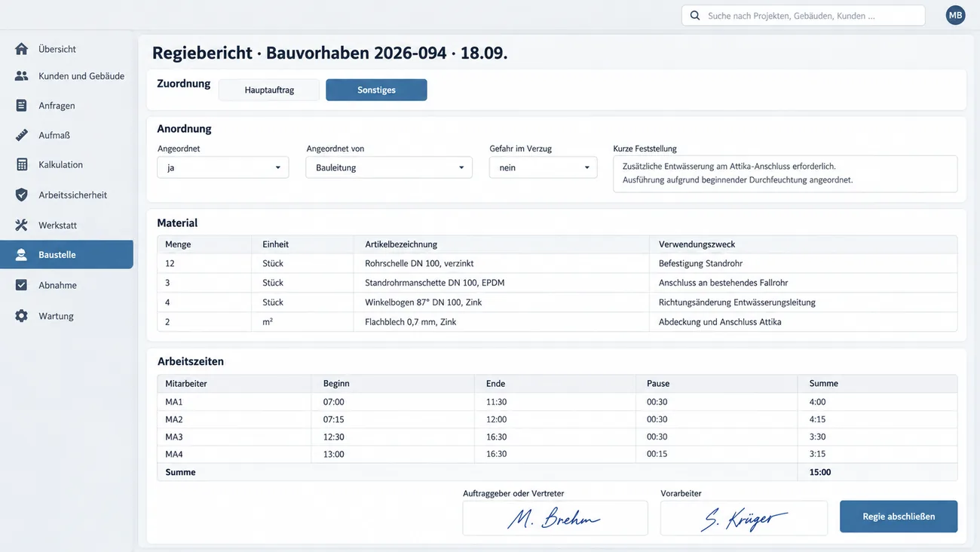
Task: Click the quantity 12 in Material table
Action: point(204,263)
